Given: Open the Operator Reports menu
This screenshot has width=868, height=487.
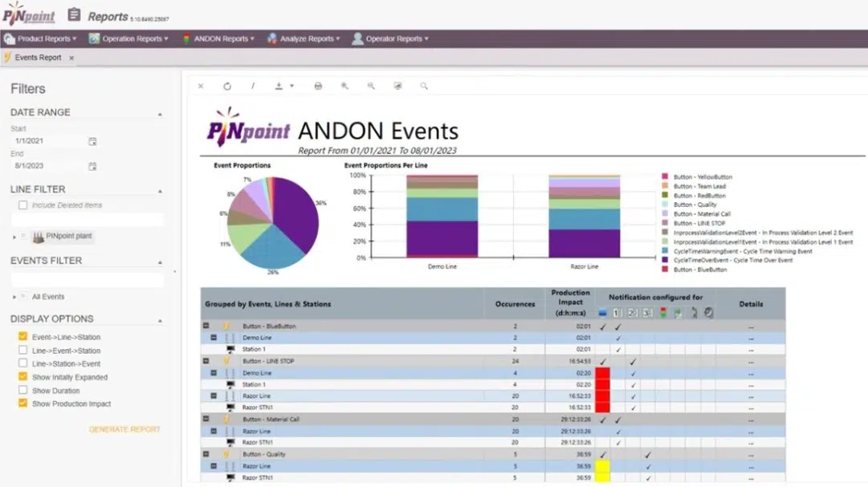Looking at the screenshot, I should [x=391, y=39].
